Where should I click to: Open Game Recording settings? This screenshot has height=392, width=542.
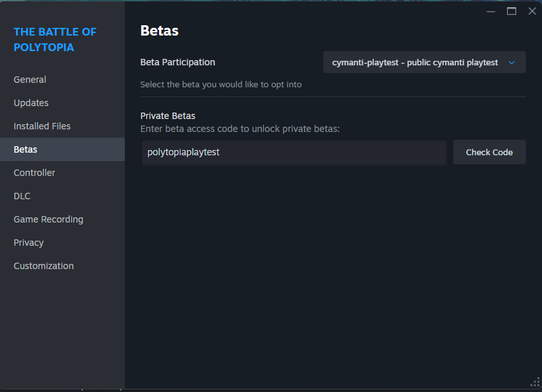(49, 219)
